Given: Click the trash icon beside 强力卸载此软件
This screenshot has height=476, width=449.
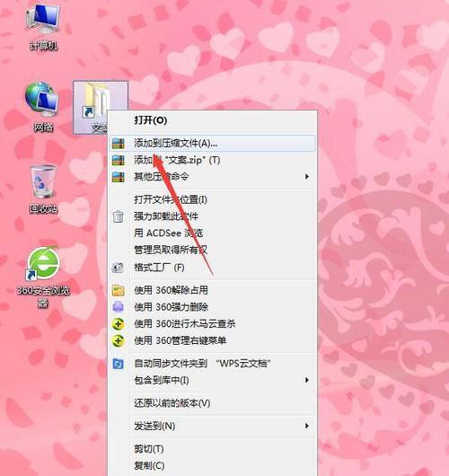Looking at the screenshot, I should pyautogui.click(x=118, y=216).
